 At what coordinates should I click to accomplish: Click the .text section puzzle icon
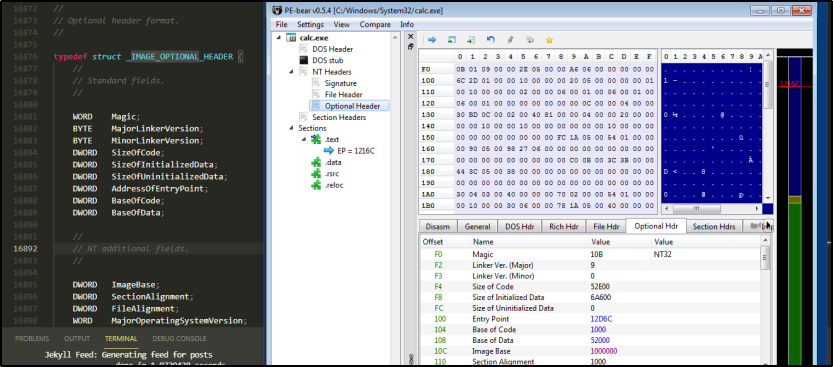[x=316, y=139]
